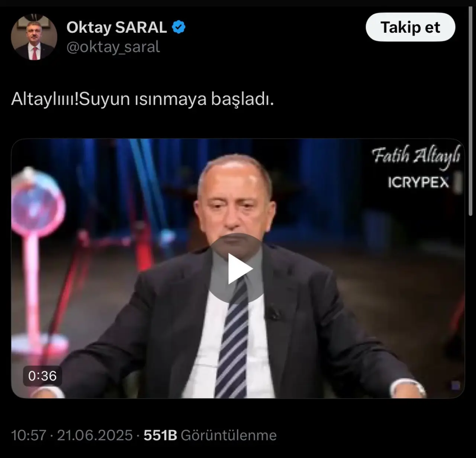Viewport: 476px width, 458px height.
Task: Play the video with the center play icon
Action: pyautogui.click(x=238, y=268)
